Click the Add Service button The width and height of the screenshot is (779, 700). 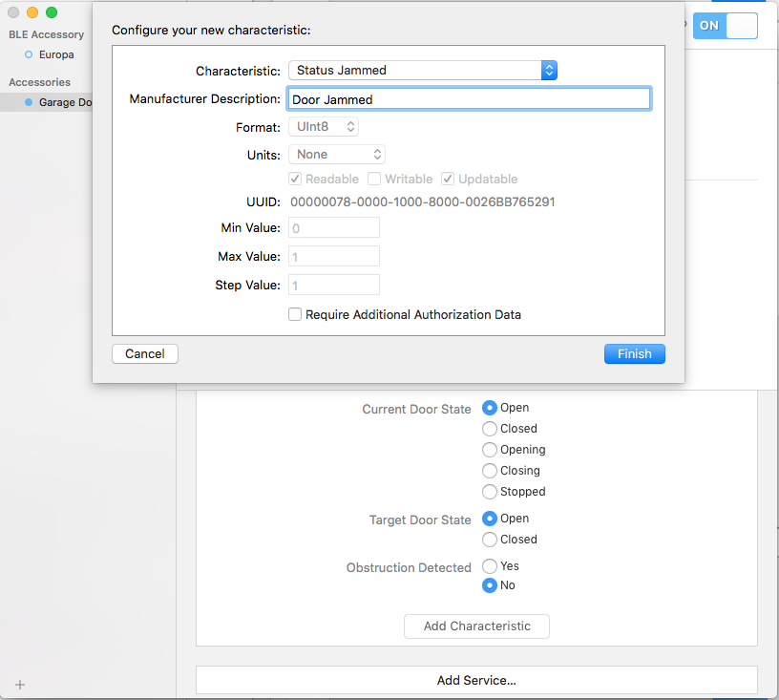(476, 680)
